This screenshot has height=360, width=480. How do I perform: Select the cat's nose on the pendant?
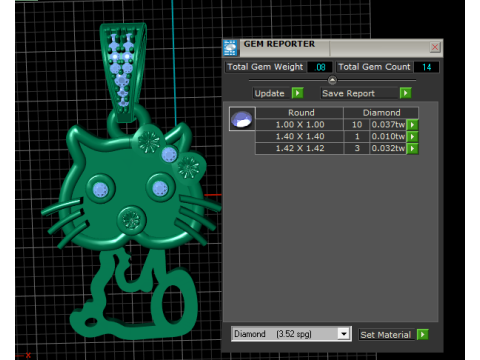[131, 220]
